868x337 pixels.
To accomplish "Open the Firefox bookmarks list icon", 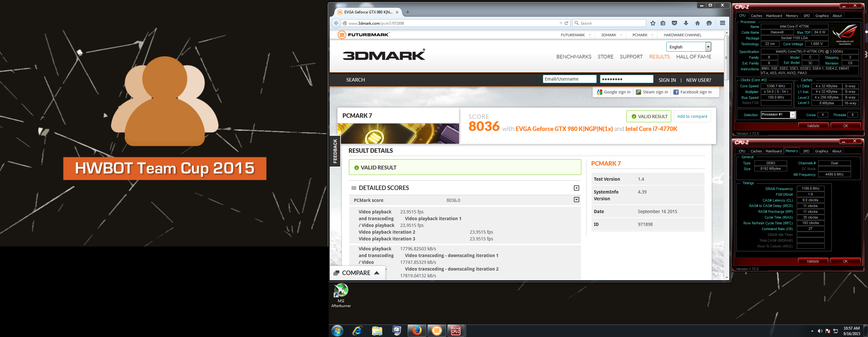I will click(x=663, y=23).
